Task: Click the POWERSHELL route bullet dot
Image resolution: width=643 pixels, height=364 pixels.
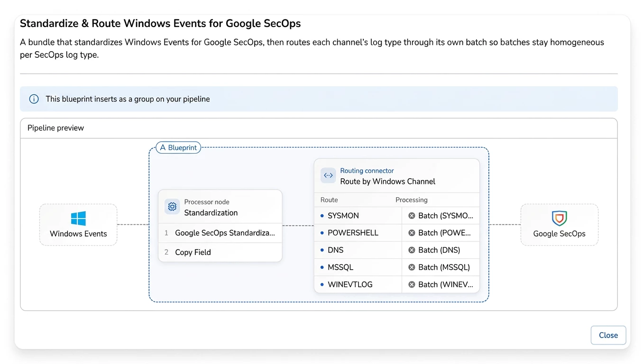Action: click(x=322, y=233)
